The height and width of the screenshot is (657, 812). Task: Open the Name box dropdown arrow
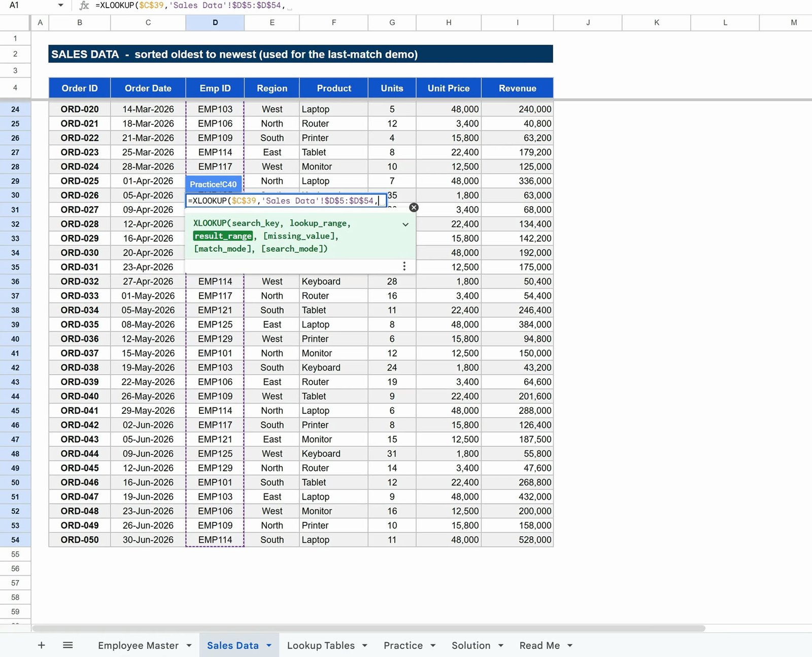(x=60, y=6)
